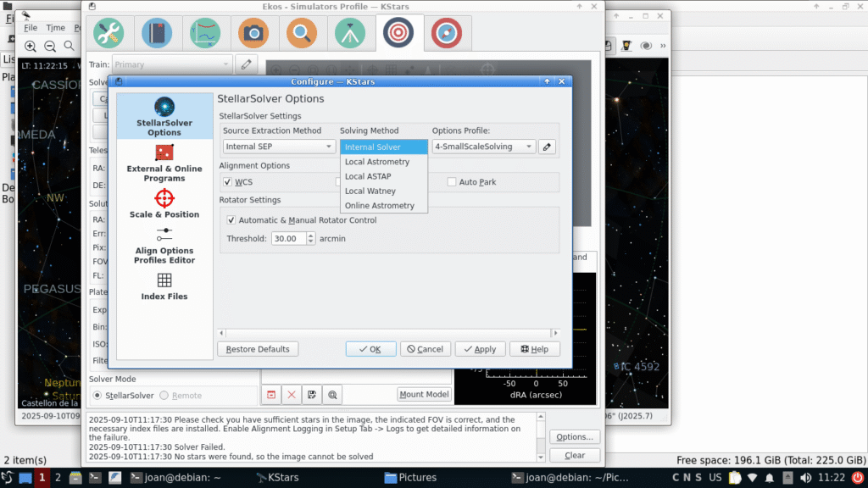Open the Ekos Guide compass tab
Viewport: 868px width, 488px height.
pos(446,33)
